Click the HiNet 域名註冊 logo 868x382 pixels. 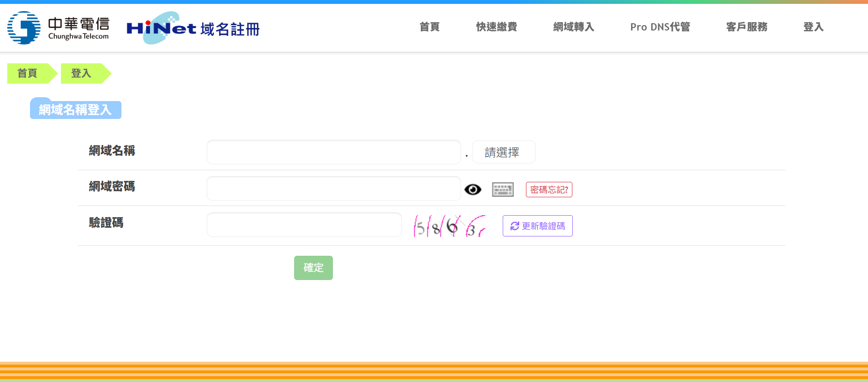pos(193,28)
